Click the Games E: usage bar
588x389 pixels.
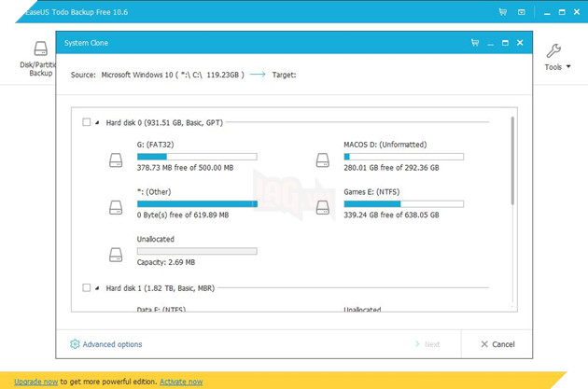[404, 204]
